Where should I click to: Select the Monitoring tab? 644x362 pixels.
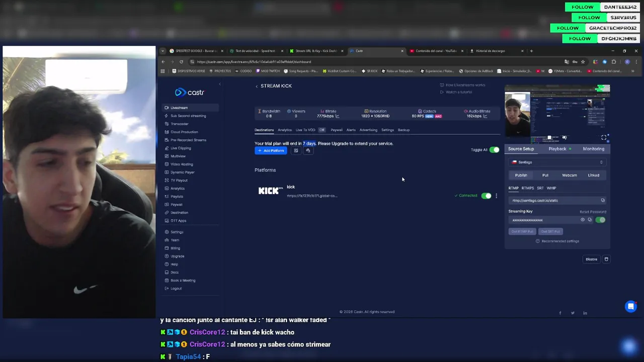click(594, 149)
